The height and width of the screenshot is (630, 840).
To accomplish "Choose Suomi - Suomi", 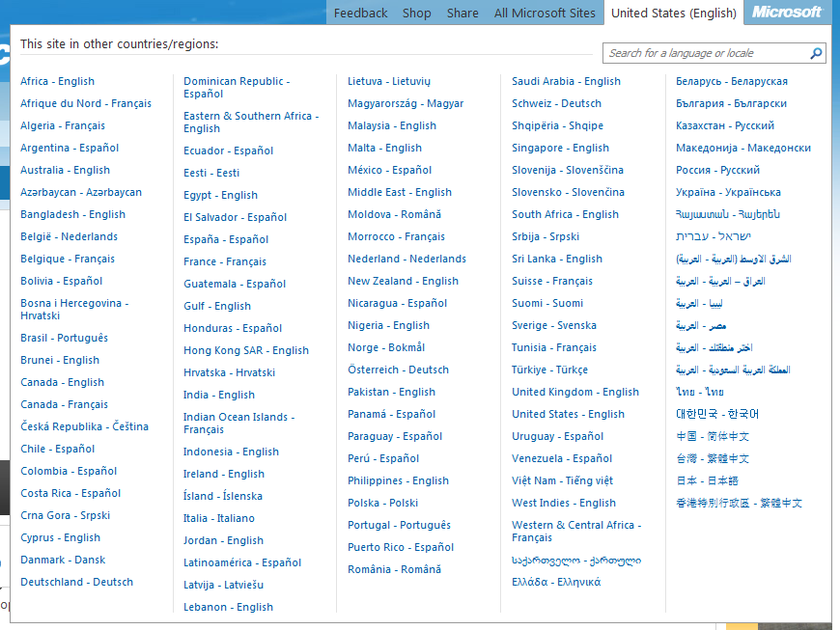I will pos(547,304).
